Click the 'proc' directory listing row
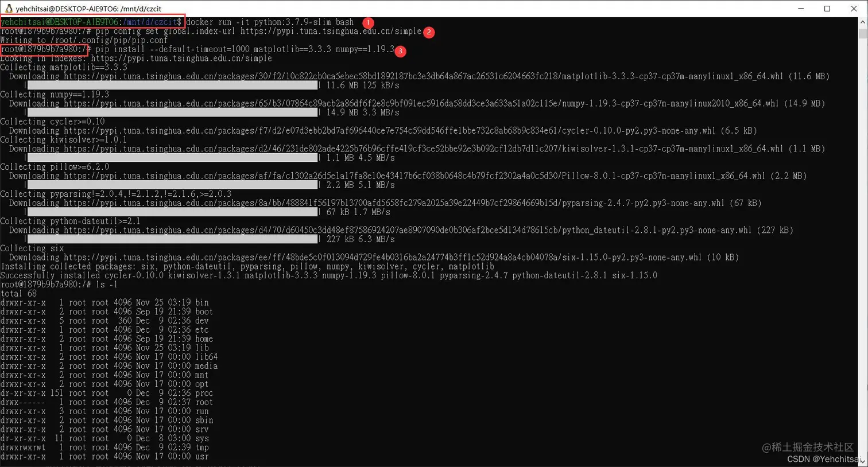868x467 pixels. tap(107, 394)
